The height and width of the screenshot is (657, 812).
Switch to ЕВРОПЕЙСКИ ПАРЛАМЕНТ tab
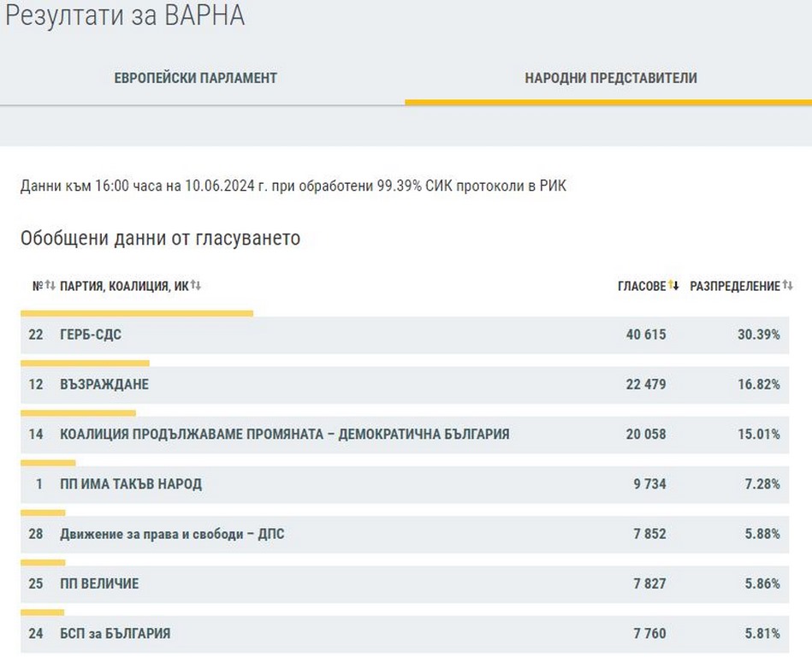pos(196,78)
